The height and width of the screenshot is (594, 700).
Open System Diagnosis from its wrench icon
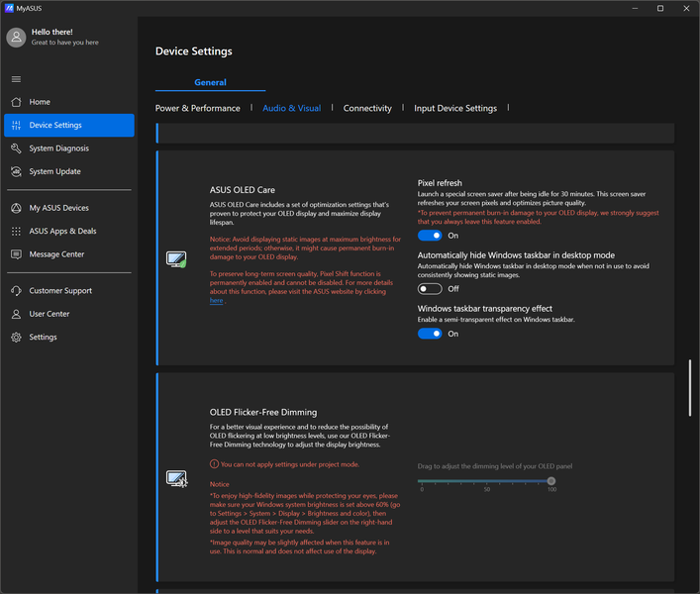click(x=16, y=148)
